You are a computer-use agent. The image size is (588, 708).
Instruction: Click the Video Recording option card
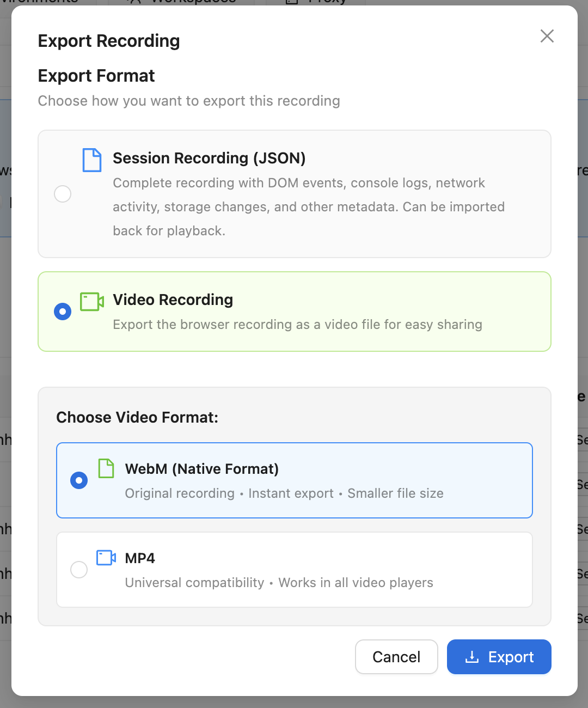(294, 312)
